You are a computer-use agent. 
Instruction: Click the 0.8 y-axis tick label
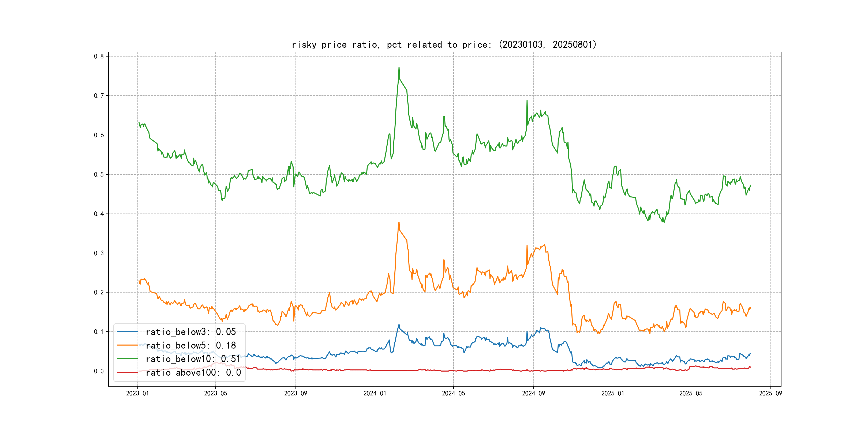tap(99, 56)
